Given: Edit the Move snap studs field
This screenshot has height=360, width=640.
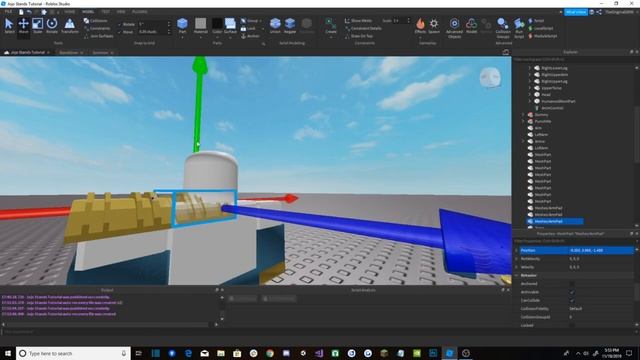Looking at the screenshot, I should (152, 32).
